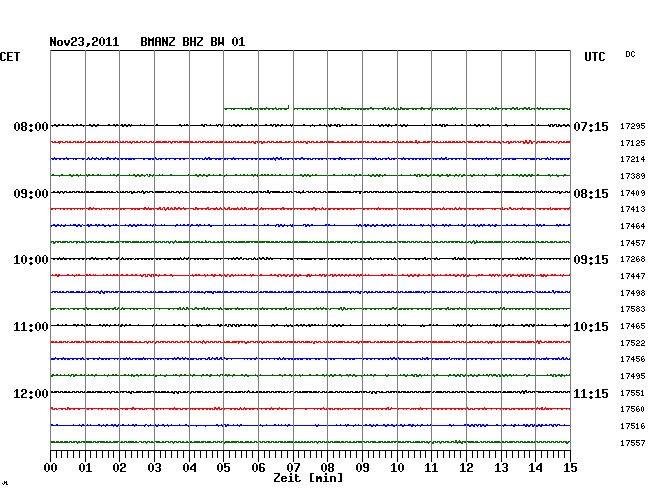
Task: Click the DC value "17295"
Action: tap(633, 126)
